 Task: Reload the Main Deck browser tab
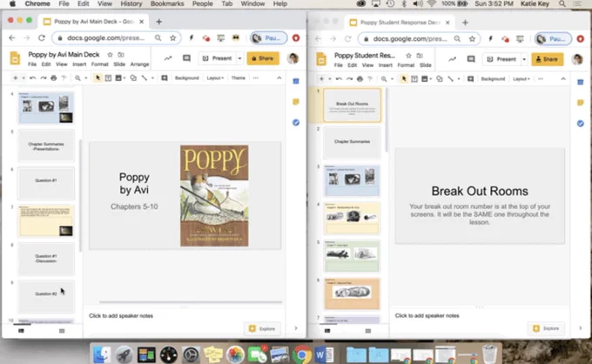42,37
